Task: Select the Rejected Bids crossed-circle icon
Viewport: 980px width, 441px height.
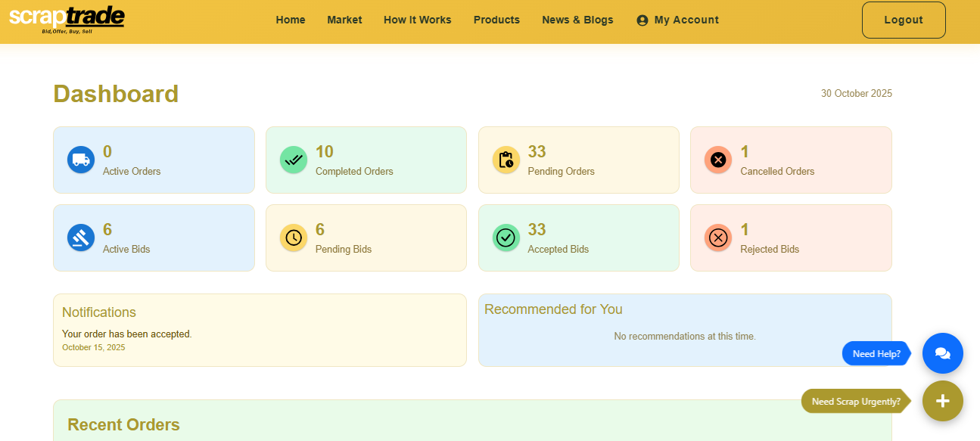Action: [x=717, y=238]
